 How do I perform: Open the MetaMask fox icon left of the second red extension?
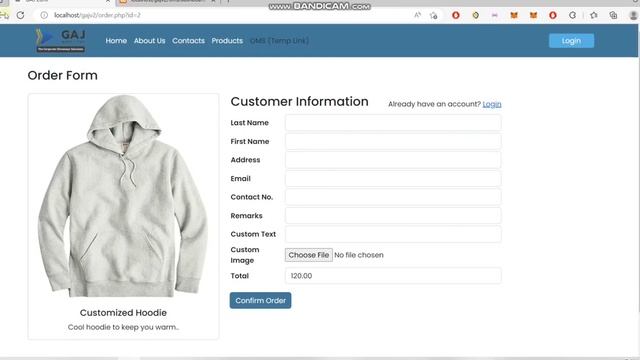[x=533, y=15]
